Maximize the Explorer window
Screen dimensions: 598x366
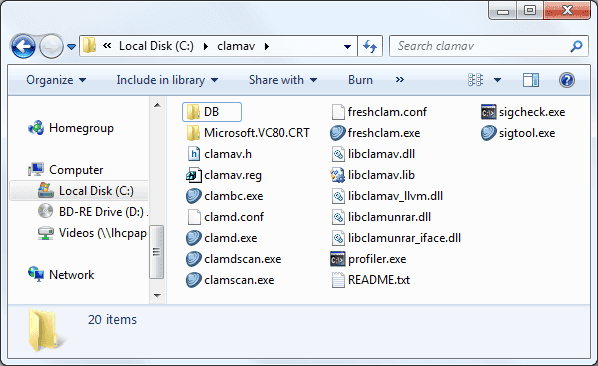(x=530, y=11)
